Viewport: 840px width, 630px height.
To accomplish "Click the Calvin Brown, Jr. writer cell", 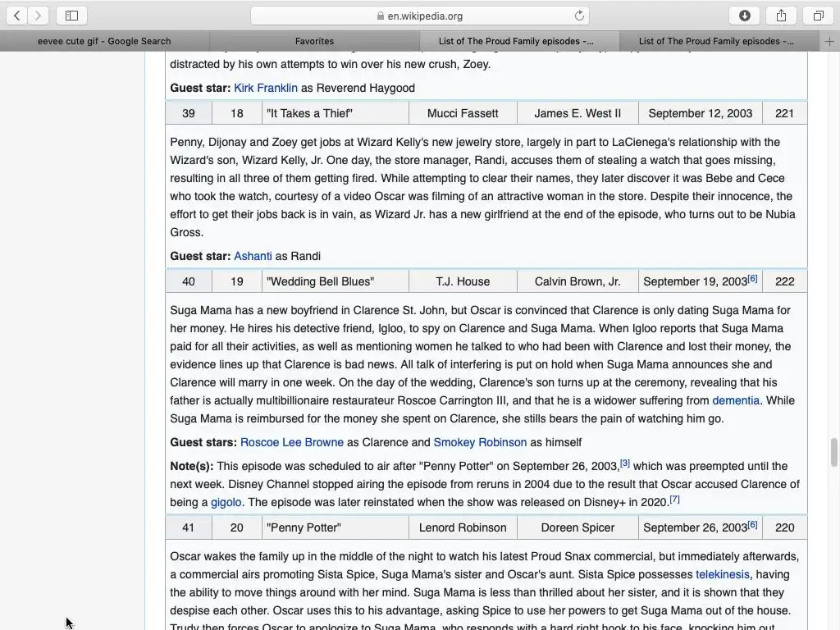I will 577,282.
